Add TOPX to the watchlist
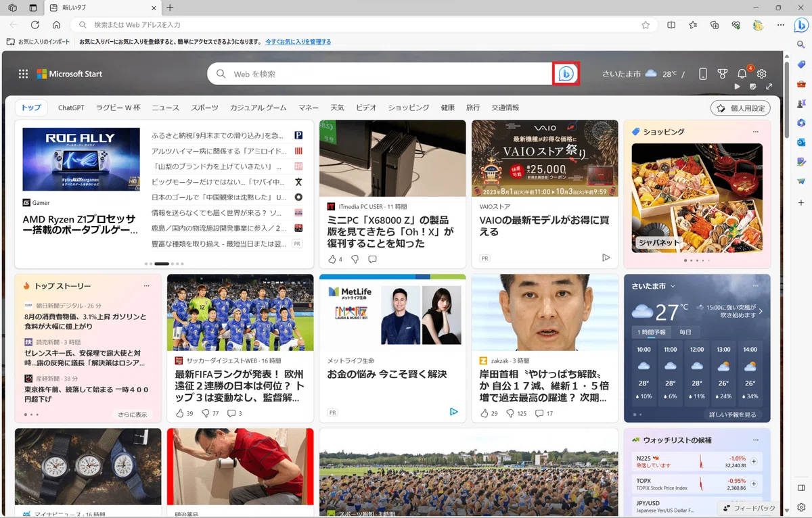812x518 pixels. coord(754,484)
